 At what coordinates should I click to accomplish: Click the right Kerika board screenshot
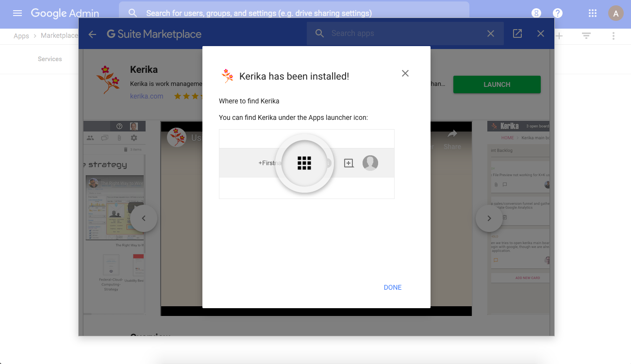(518, 217)
